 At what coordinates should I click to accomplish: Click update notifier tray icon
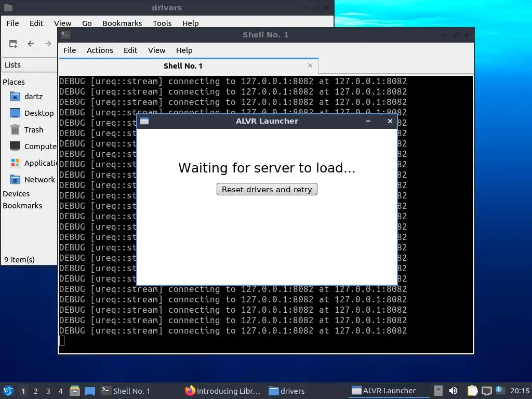500,390
